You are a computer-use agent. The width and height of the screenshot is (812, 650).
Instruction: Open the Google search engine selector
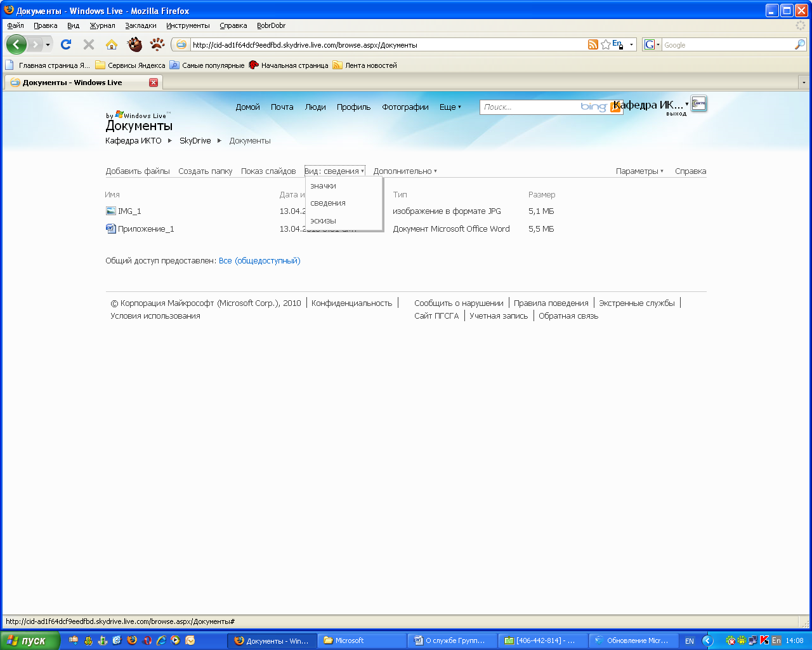652,44
